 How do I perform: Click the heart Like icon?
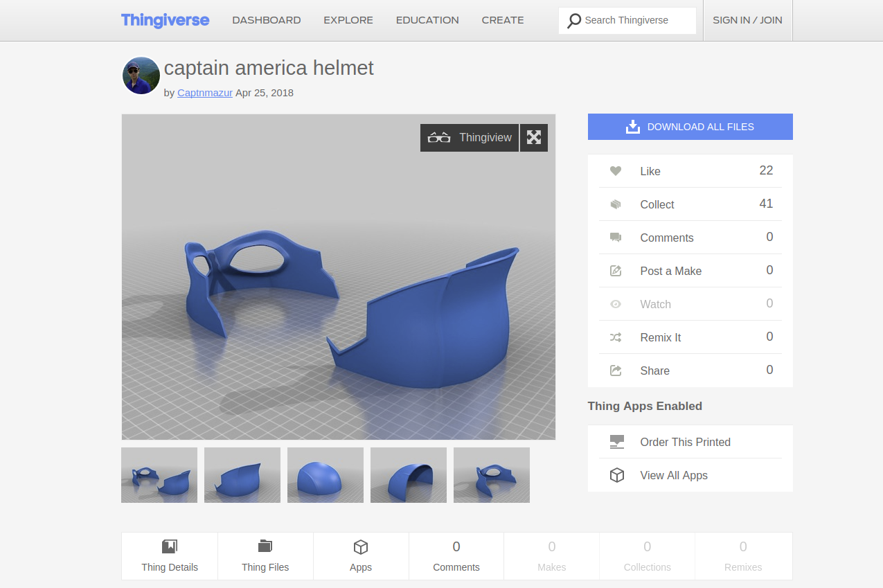point(616,171)
